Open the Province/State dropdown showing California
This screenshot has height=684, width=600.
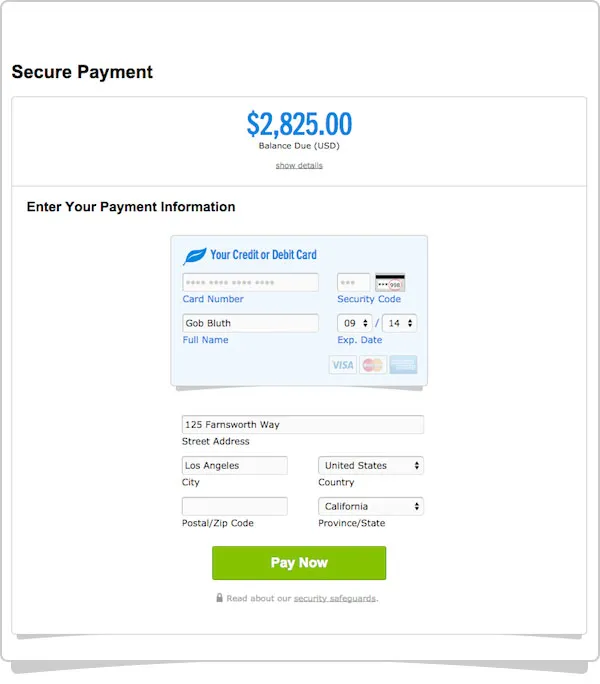(x=370, y=507)
